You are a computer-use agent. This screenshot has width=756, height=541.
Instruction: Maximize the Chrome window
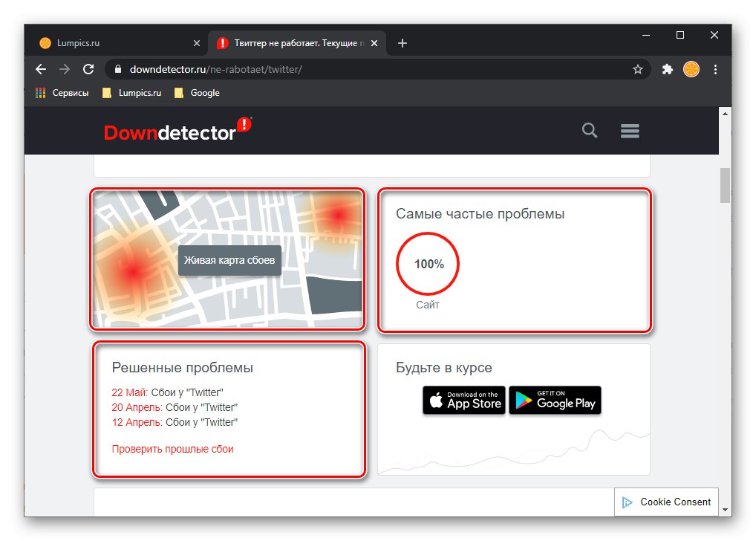pyautogui.click(x=680, y=35)
